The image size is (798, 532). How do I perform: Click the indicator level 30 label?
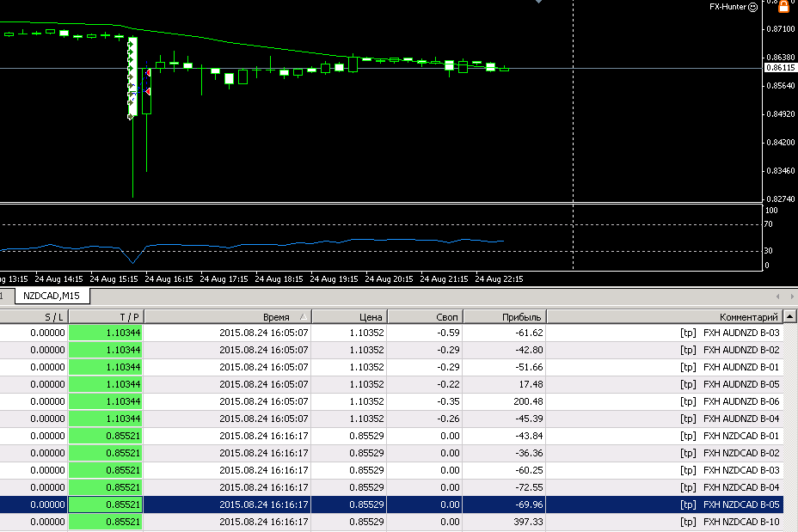tap(769, 251)
